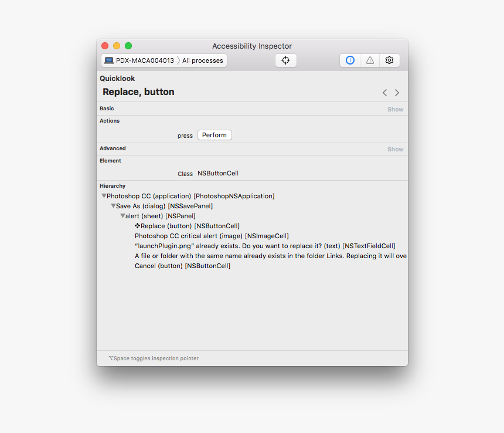The image size is (504, 433).
Task: Collapse the Save As dialog node
Action: tap(113, 205)
